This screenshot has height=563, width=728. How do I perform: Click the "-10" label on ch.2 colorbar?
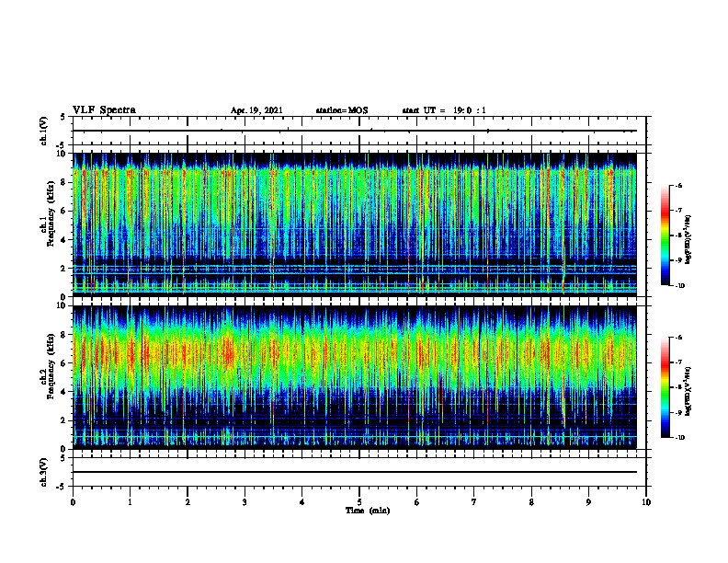679,438
